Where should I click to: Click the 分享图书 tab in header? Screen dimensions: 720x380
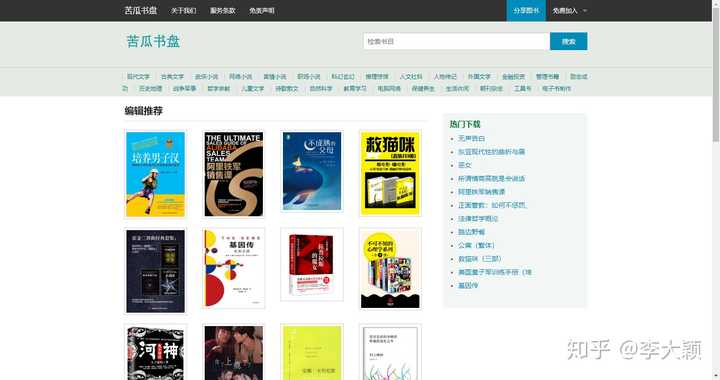click(x=526, y=11)
